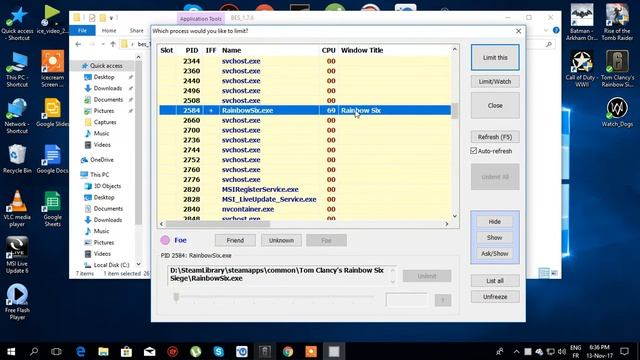The width and height of the screenshot is (640, 360).
Task: Select MSIRegisterService.exe process row
Action: pos(305,189)
